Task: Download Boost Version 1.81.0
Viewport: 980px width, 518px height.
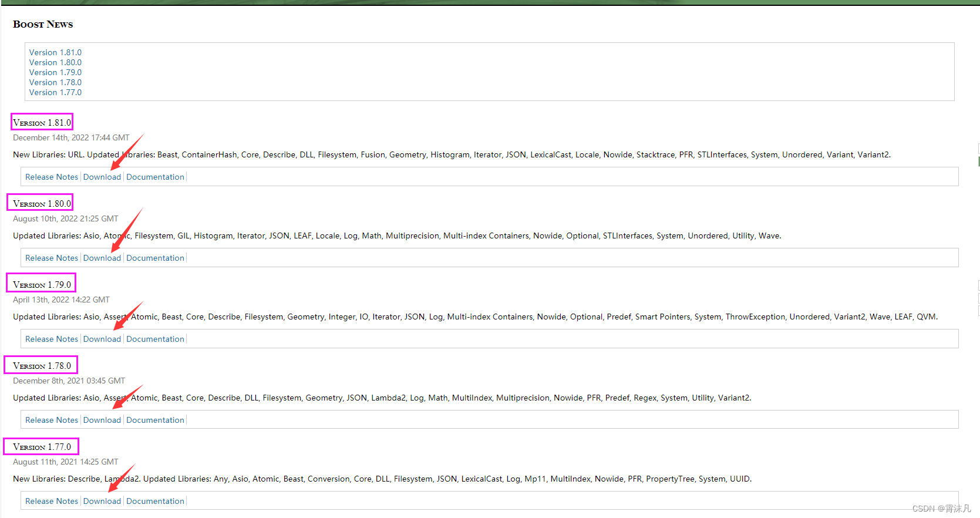Action: pos(102,177)
